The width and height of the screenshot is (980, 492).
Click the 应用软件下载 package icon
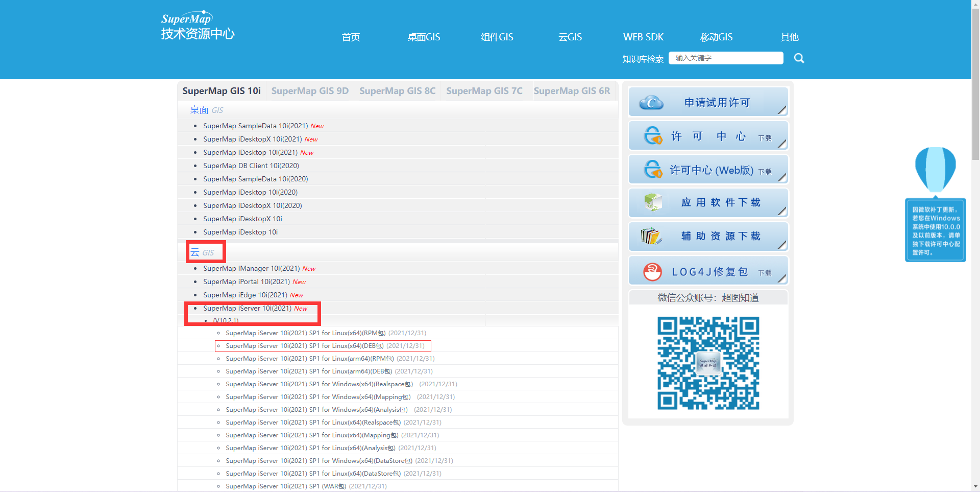pyautogui.click(x=653, y=202)
